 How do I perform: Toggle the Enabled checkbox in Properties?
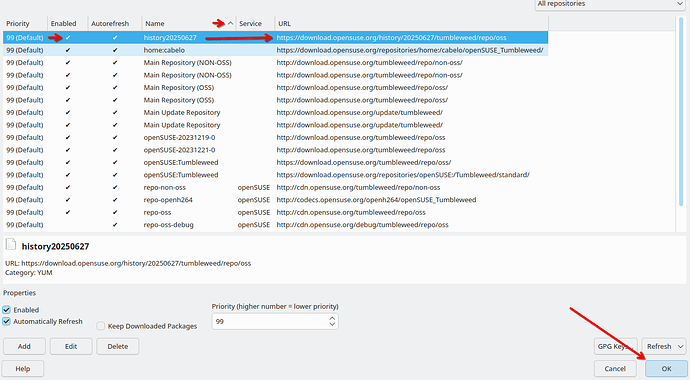pyautogui.click(x=6, y=310)
